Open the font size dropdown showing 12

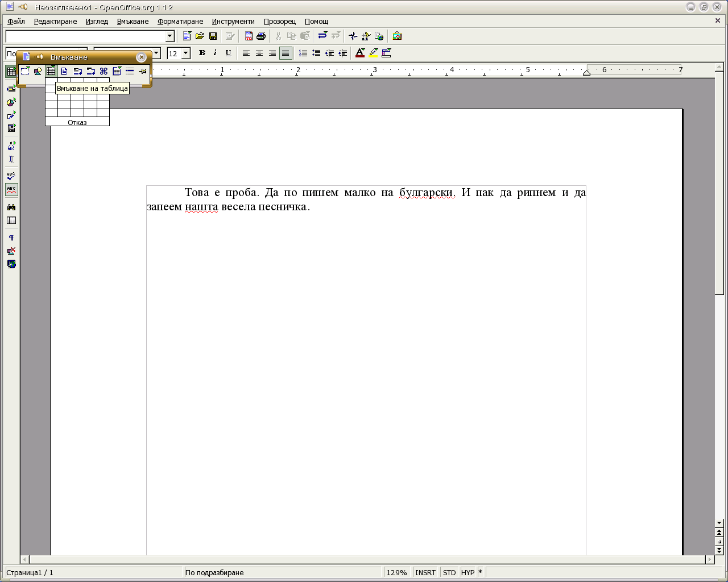coord(185,53)
